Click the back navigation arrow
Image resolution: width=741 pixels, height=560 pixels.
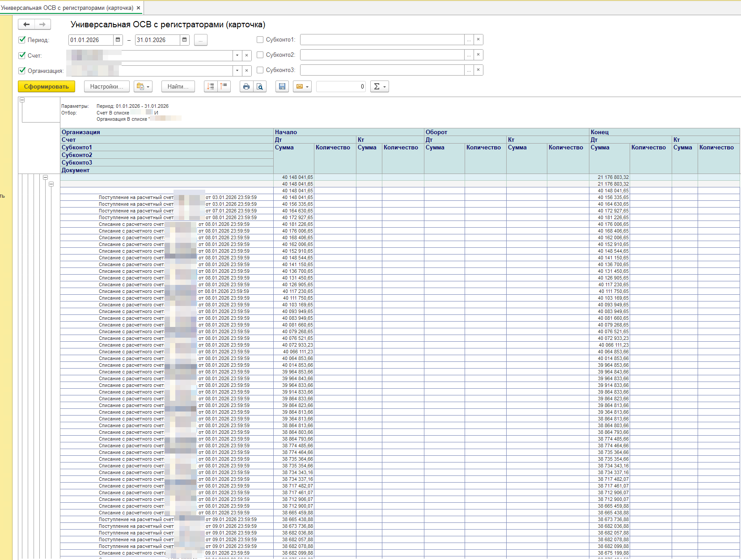click(x=26, y=25)
